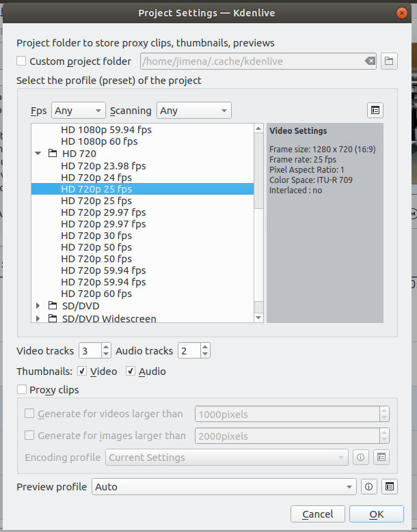The width and height of the screenshot is (417, 532).
Task: Increase Video tracks count
Action: coord(106,347)
